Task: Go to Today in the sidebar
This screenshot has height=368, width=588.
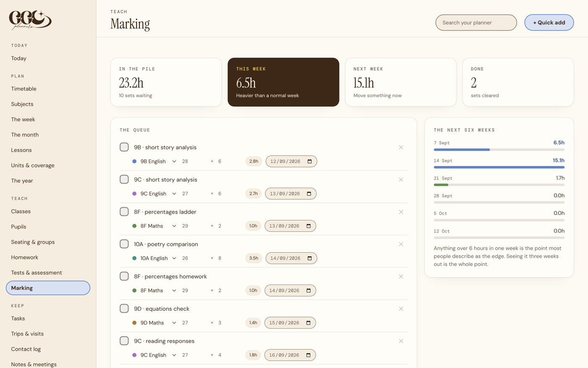Action: 48,58
